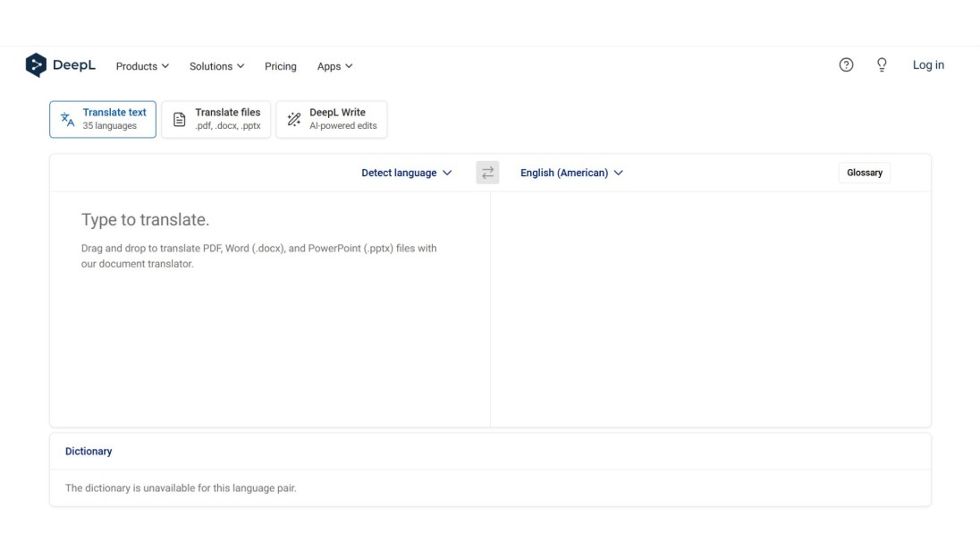980x551 pixels.
Task: Select the Translate text tab
Action: [x=103, y=120]
